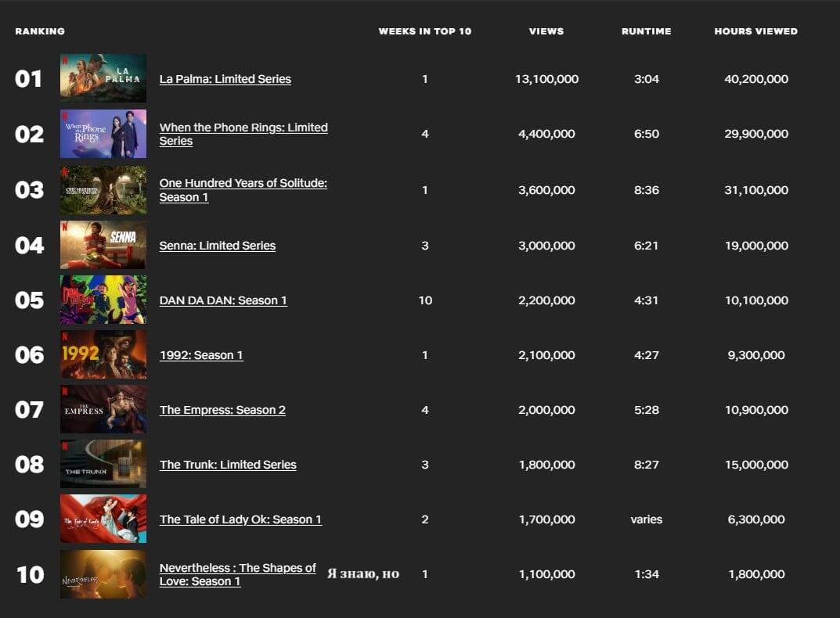This screenshot has width=840, height=618.
Task: Click the 'varies' runtime value
Action: [646, 519]
